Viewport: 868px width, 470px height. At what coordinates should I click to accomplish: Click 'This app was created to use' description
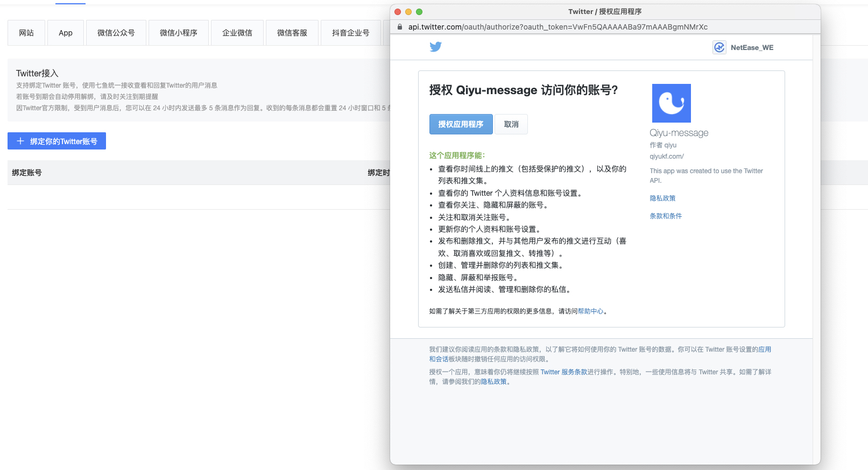tap(706, 176)
